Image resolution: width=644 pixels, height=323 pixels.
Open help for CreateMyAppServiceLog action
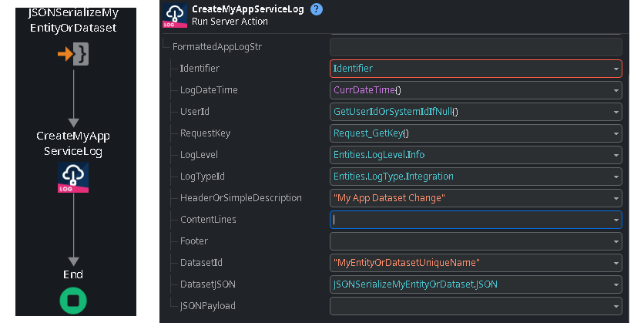pyautogui.click(x=317, y=9)
